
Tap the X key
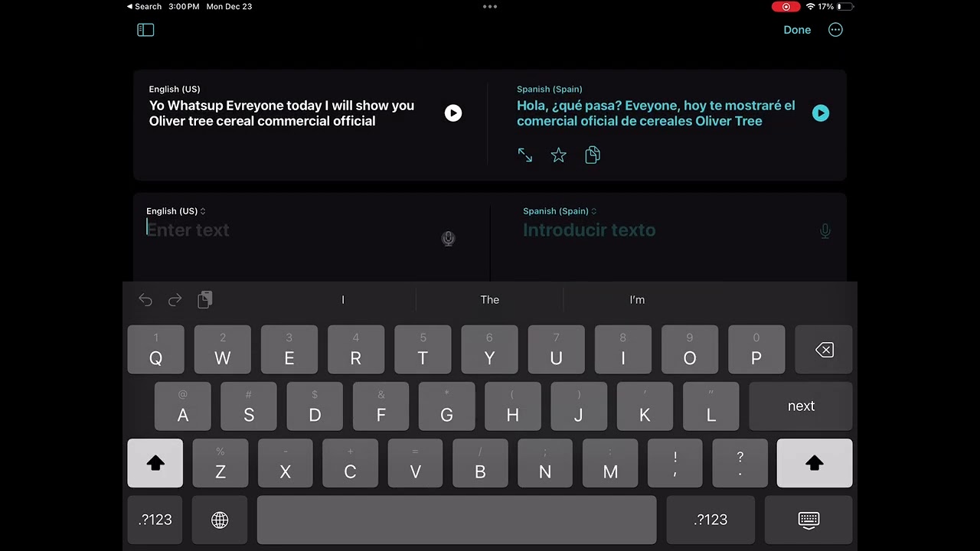pos(286,463)
